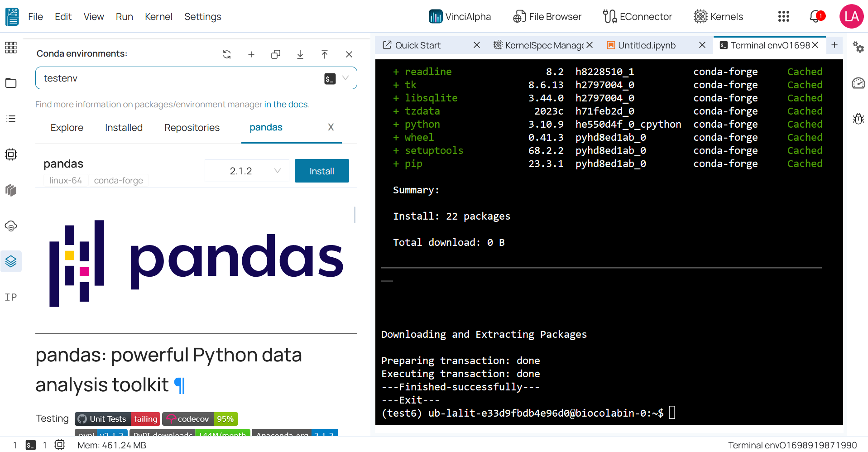Click the codecov 95% badge
The height and width of the screenshot is (452, 868).
point(200,419)
